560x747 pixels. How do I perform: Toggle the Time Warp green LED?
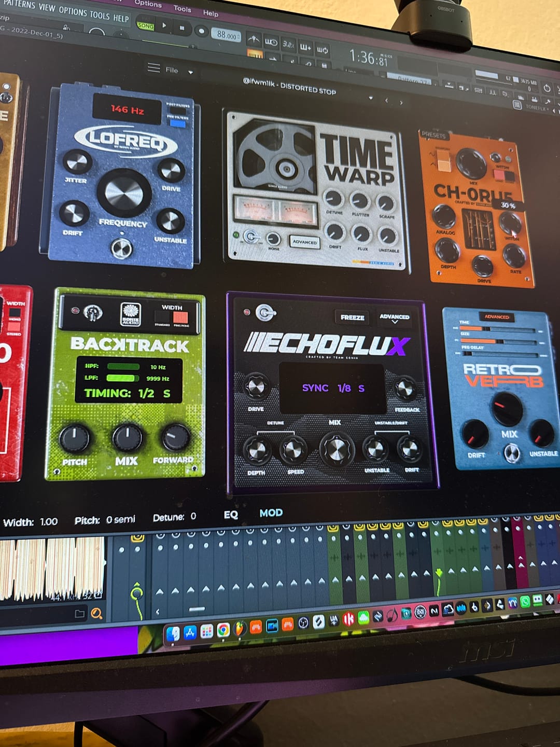[x=236, y=236]
